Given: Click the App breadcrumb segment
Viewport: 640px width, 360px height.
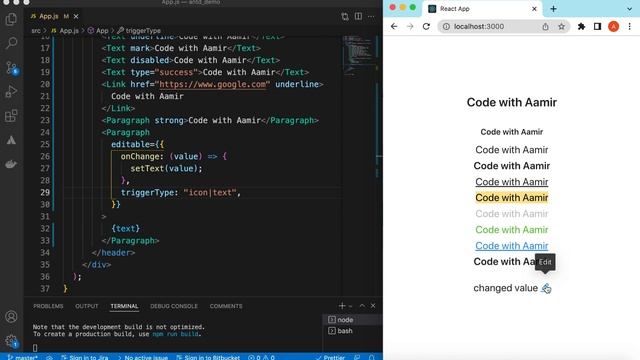Looking at the screenshot, I should pyautogui.click(x=98, y=31).
